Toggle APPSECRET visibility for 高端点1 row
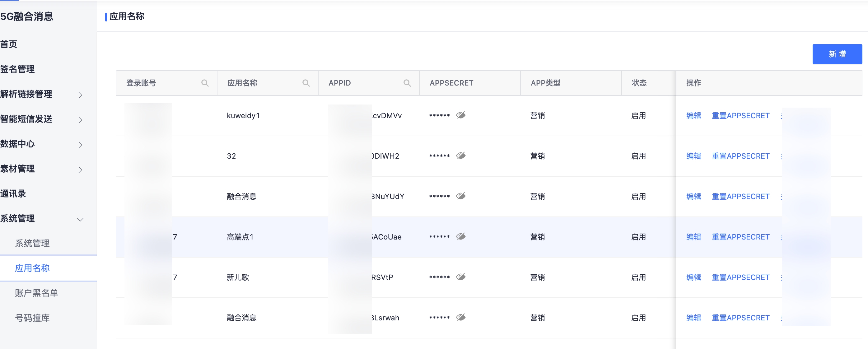This screenshot has height=349, width=868. (x=461, y=236)
